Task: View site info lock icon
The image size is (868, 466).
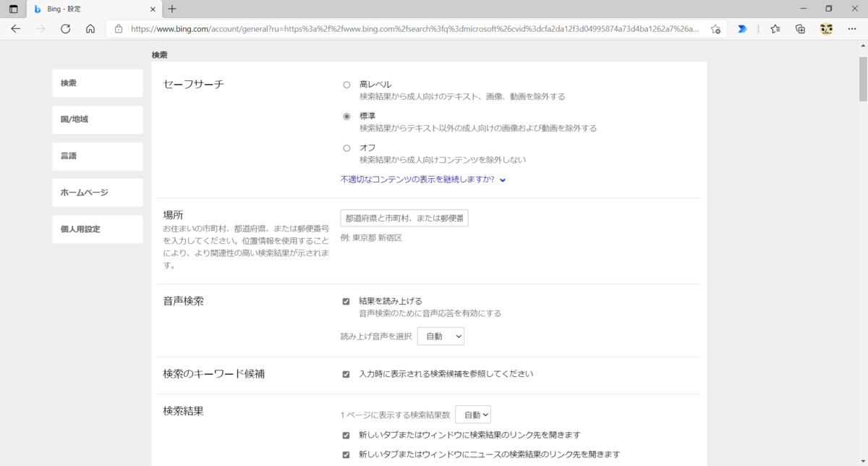Action: pos(119,29)
